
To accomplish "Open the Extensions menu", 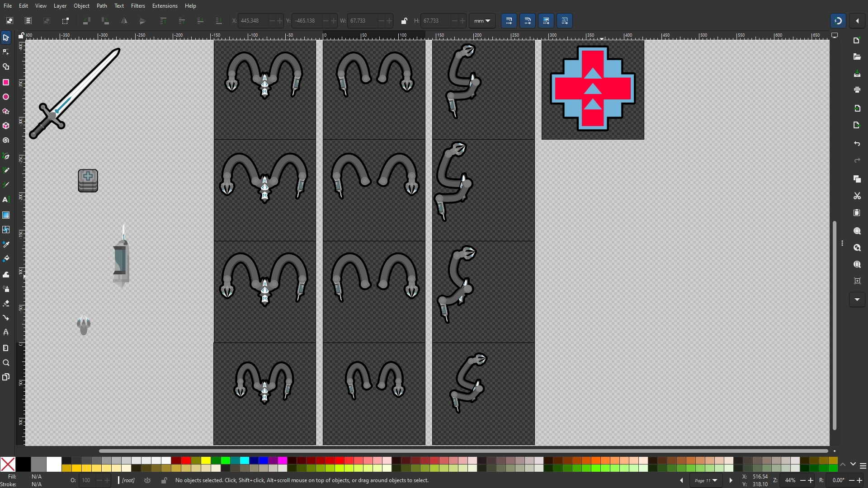I will (165, 6).
